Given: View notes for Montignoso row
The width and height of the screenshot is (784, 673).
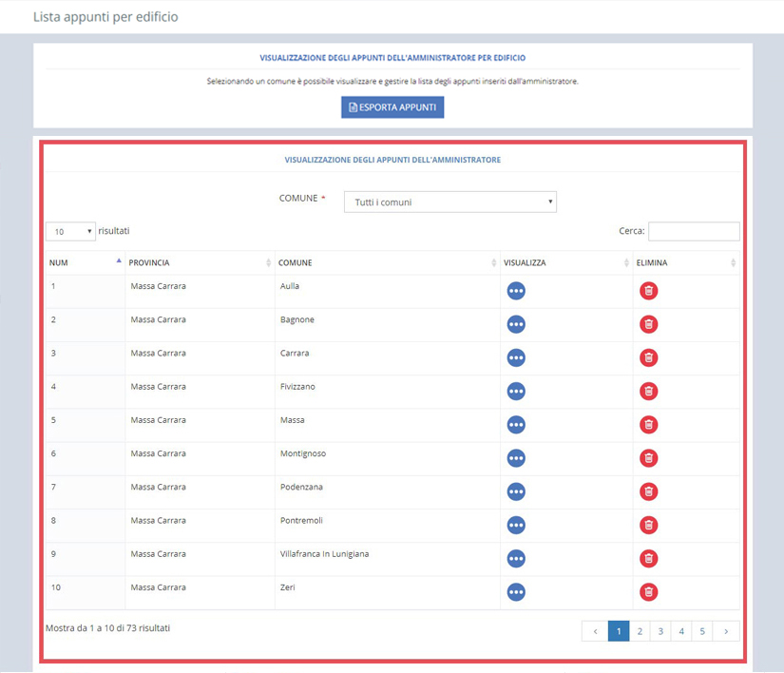Looking at the screenshot, I should point(516,458).
